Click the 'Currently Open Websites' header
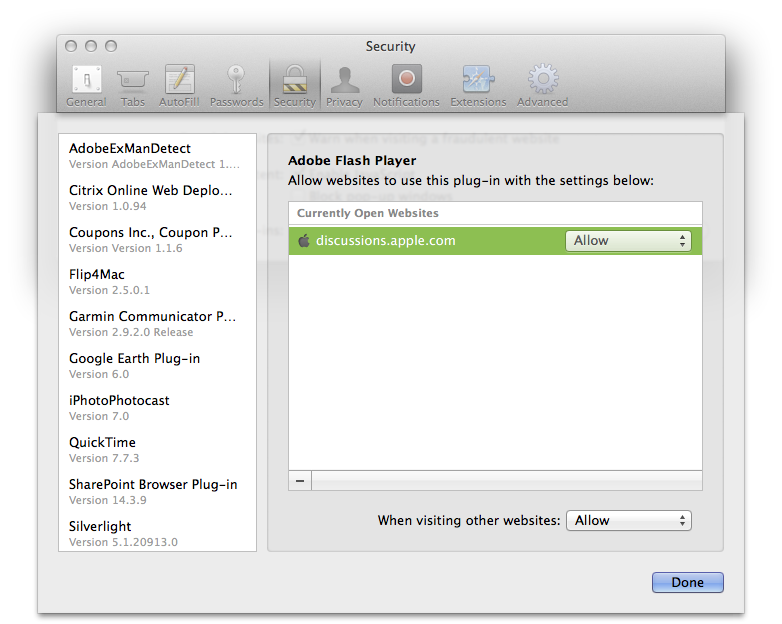Viewport: 782px width, 624px height. click(x=495, y=213)
